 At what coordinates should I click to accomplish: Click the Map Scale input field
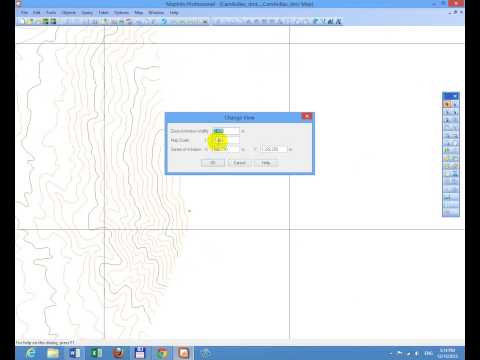pyautogui.click(x=226, y=140)
